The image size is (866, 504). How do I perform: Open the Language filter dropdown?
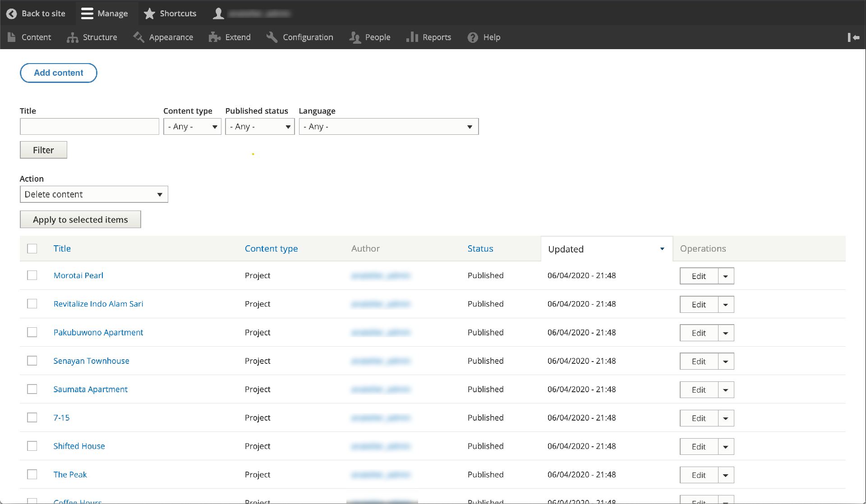[x=388, y=126]
